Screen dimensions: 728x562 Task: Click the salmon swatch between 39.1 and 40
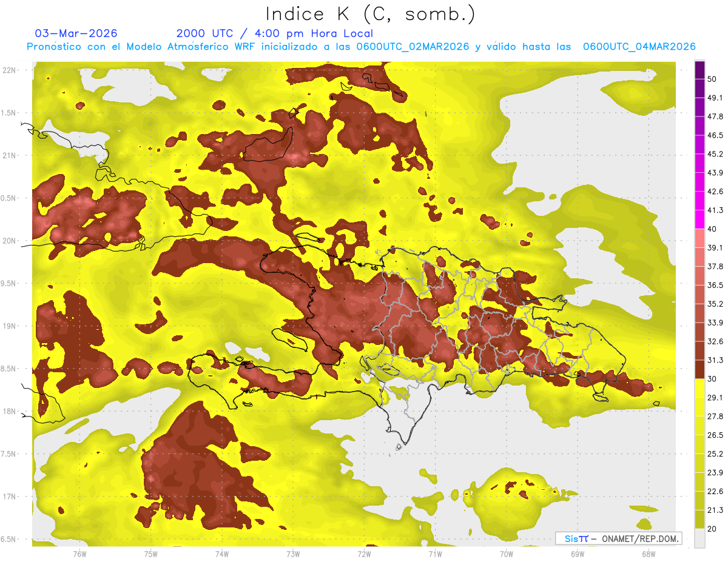click(x=699, y=238)
